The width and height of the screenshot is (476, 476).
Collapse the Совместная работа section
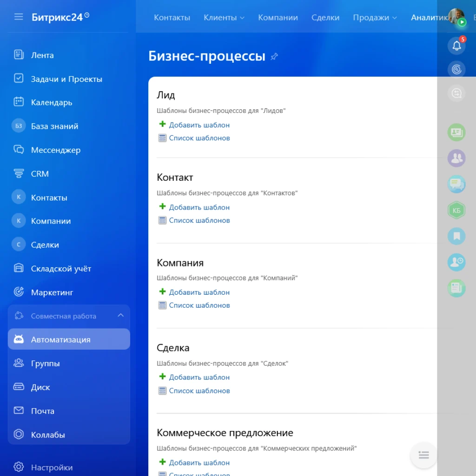[x=120, y=315]
